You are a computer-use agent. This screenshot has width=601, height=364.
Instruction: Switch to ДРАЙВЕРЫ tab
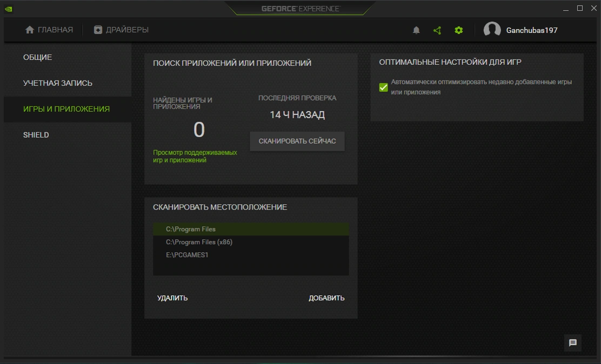click(127, 30)
